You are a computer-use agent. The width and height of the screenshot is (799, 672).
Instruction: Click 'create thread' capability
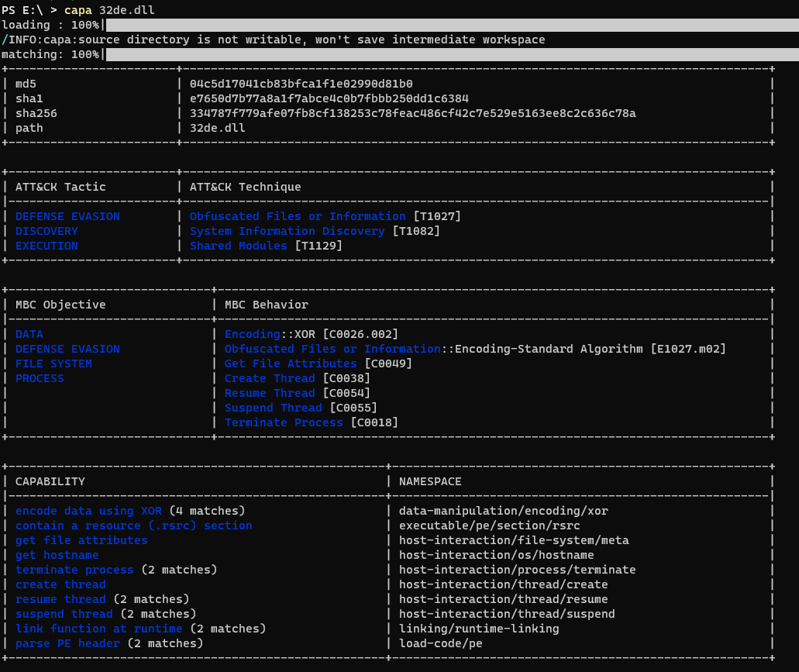click(x=60, y=585)
